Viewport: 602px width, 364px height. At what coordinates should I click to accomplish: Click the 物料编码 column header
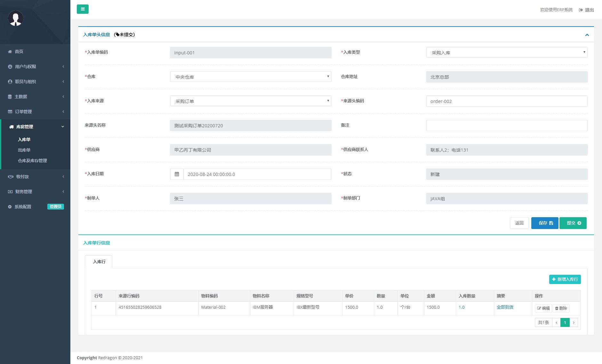pyautogui.click(x=224, y=296)
